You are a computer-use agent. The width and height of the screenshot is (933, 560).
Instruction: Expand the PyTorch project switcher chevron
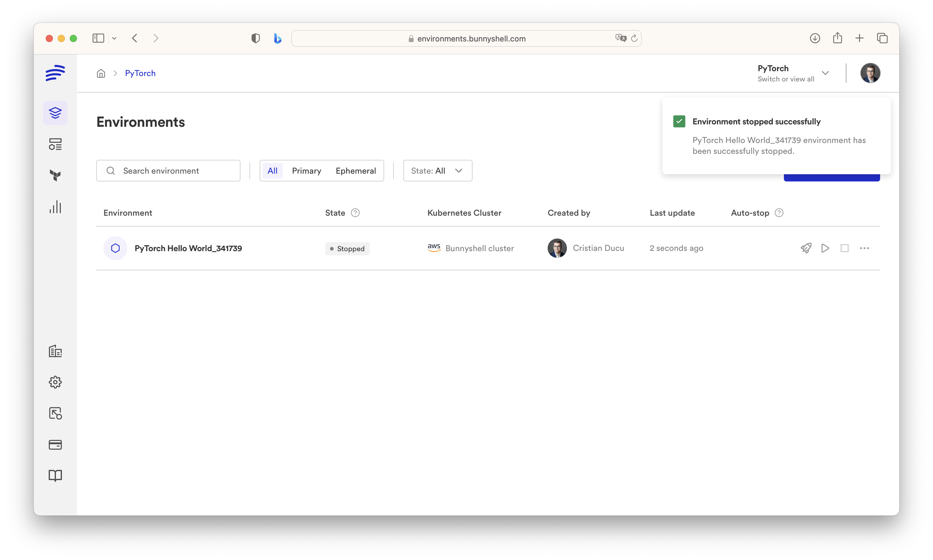coord(825,73)
